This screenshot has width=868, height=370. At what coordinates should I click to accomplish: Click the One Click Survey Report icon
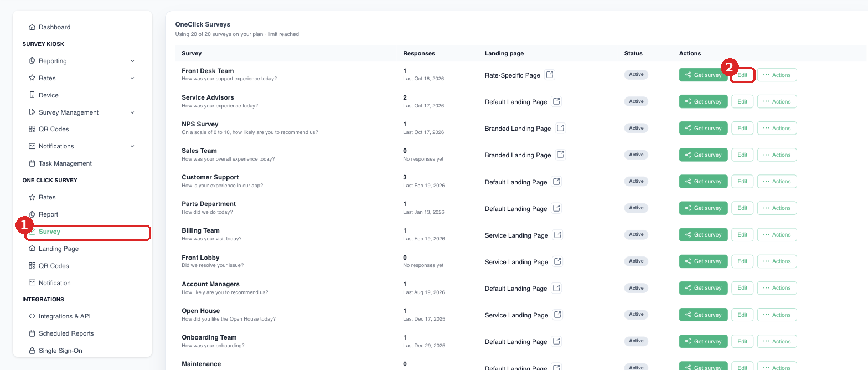coord(32,214)
